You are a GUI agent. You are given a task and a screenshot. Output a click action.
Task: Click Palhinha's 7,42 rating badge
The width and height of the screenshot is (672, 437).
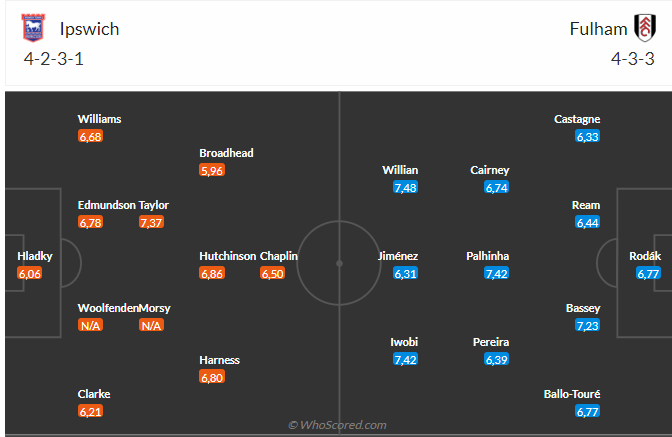pos(496,273)
